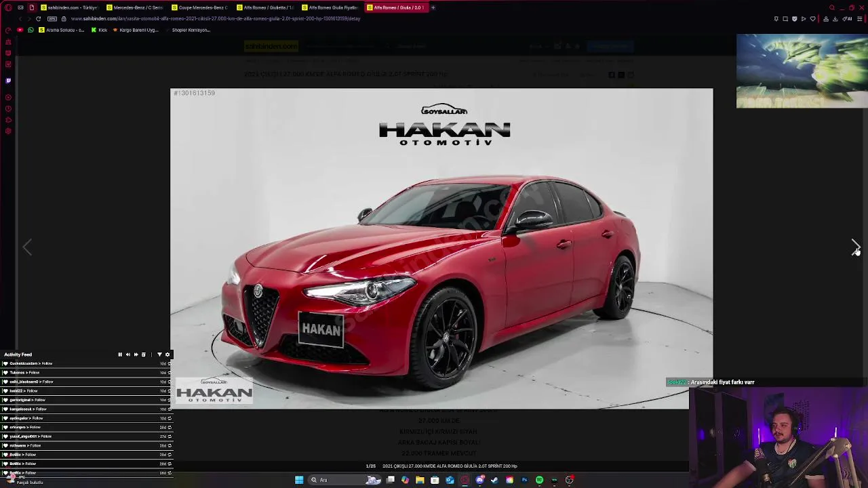The image size is (868, 488).
Task: Replay the kangaleoeuk follow alert
Action: pyautogui.click(x=170, y=409)
